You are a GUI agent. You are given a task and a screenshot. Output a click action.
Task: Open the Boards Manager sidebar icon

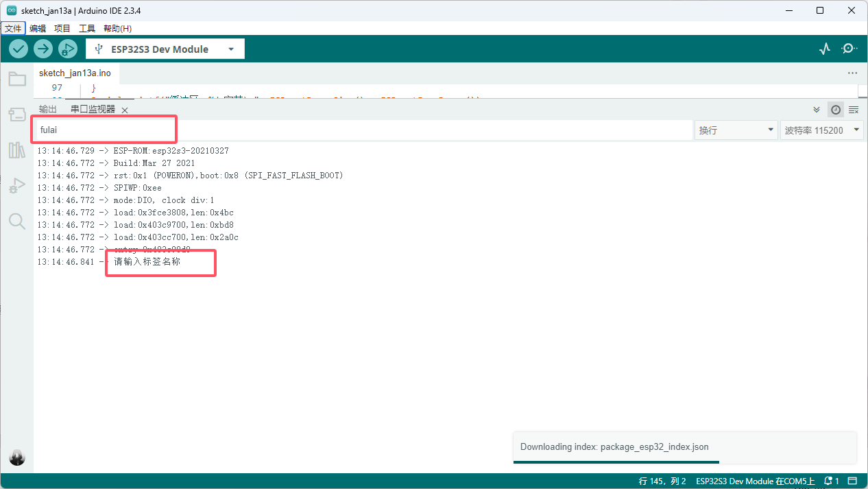(x=17, y=115)
